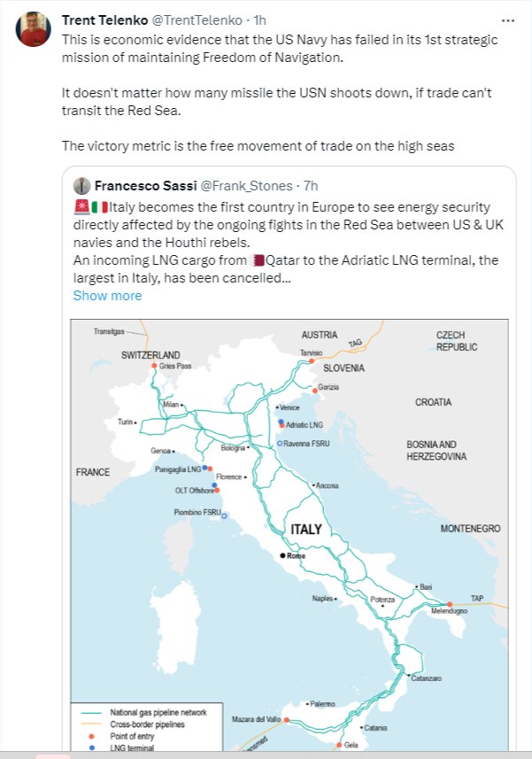The width and height of the screenshot is (532, 759).
Task: Click the Rome city marker on map
Action: 283,555
